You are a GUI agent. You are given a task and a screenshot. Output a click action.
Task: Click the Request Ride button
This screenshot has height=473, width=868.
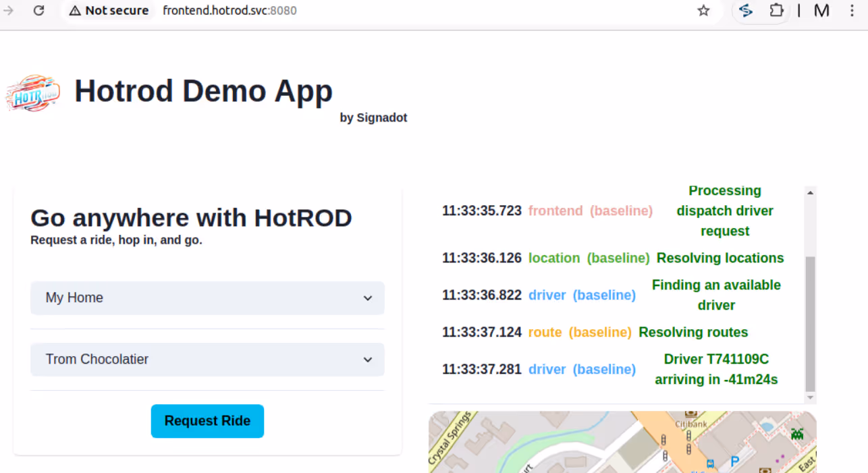click(x=207, y=421)
